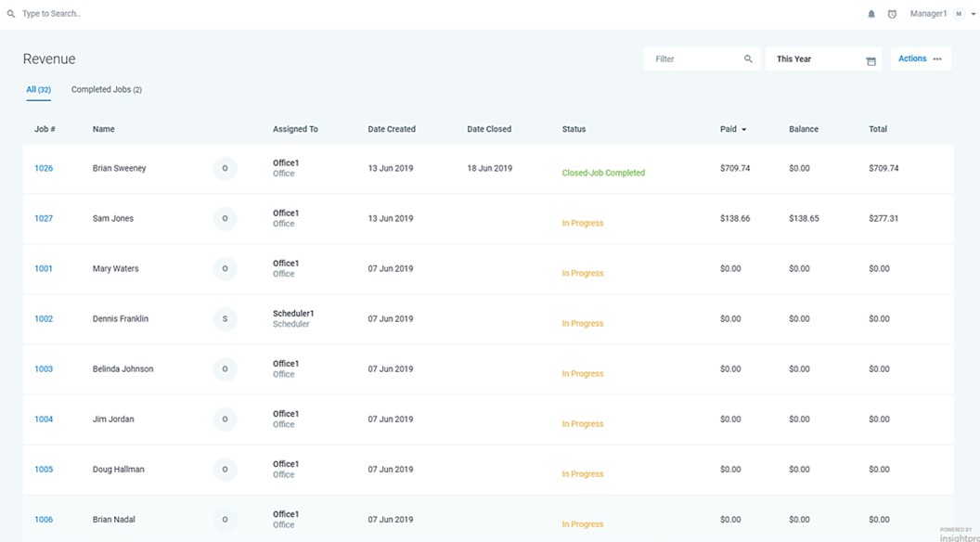Click the Filter search magnifier icon

[x=748, y=58]
